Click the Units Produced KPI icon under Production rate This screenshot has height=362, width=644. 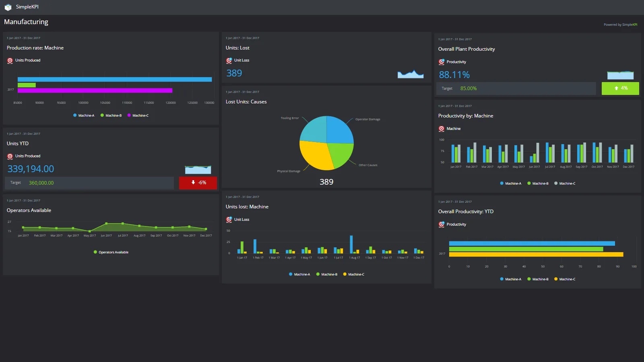10,60
